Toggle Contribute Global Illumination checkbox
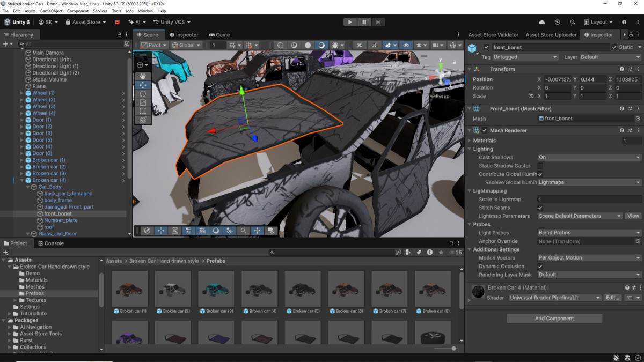 pos(540,174)
